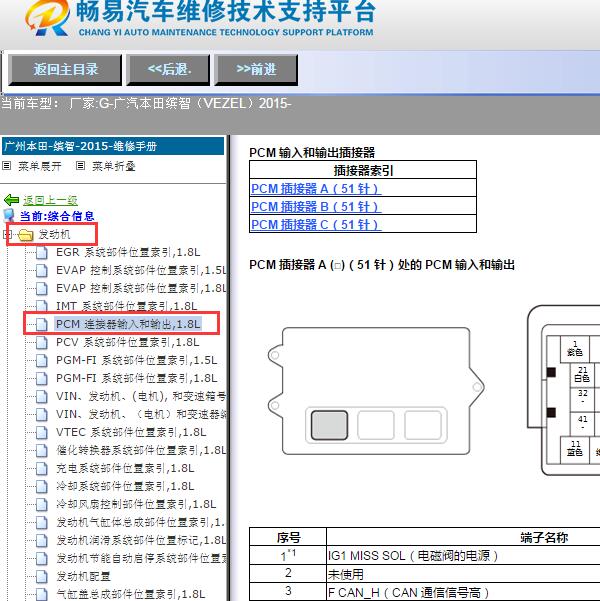600x601 pixels.
Task: Open PCV 系统部件位置索引,1.8L
Action: pos(127,342)
